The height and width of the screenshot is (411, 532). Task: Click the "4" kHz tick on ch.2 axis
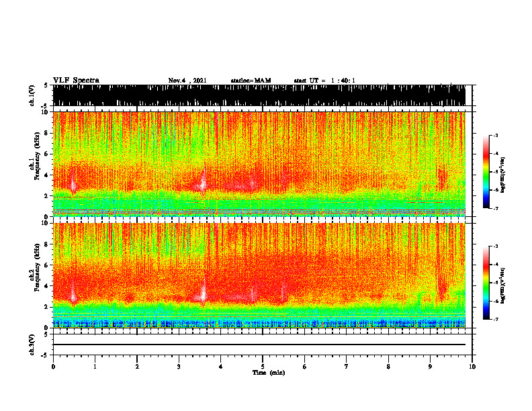[x=46, y=286]
